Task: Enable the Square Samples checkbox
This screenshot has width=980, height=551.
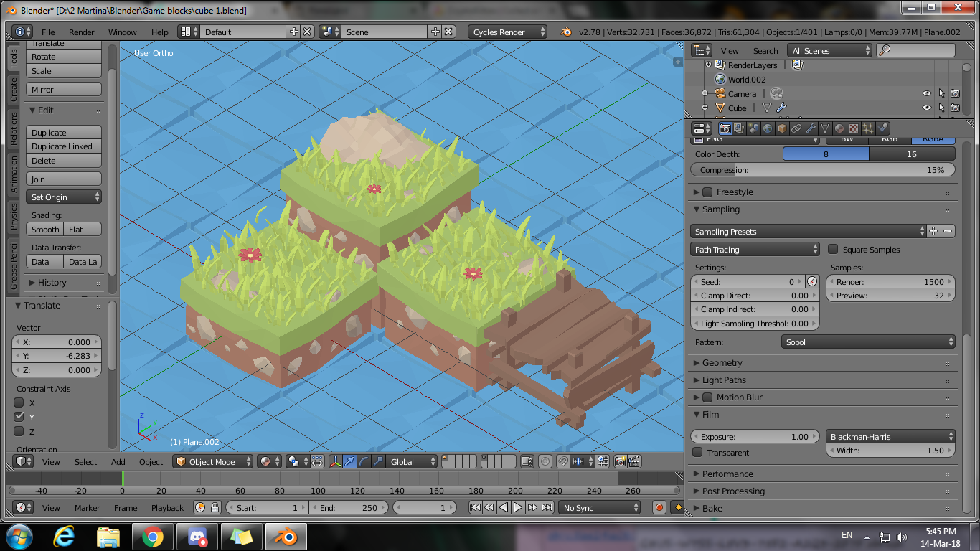Action: click(833, 250)
